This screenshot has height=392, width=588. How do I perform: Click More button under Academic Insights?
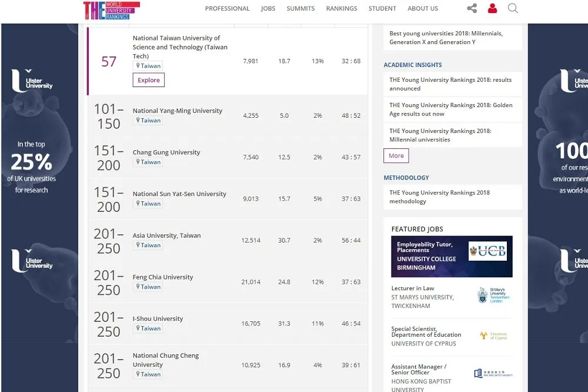(396, 155)
